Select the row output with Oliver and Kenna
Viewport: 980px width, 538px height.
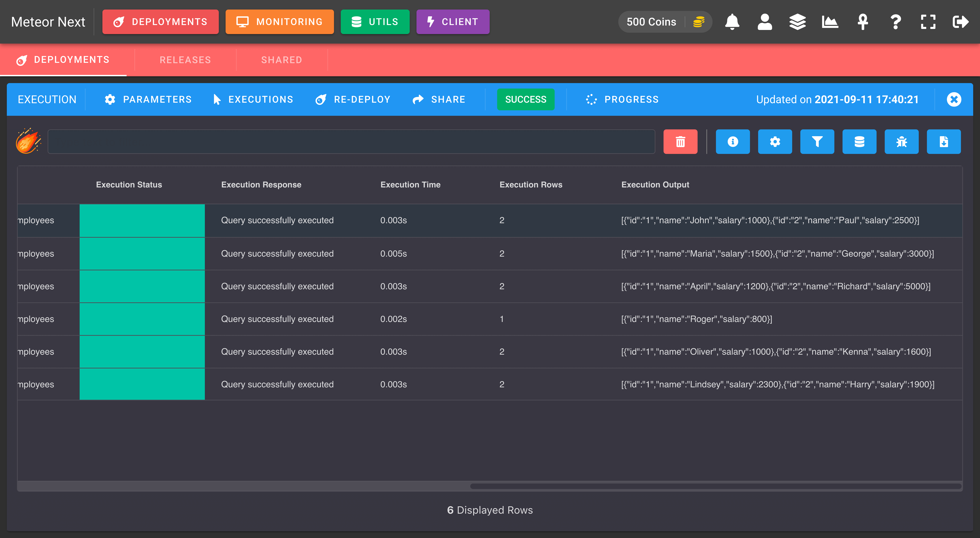776,352
